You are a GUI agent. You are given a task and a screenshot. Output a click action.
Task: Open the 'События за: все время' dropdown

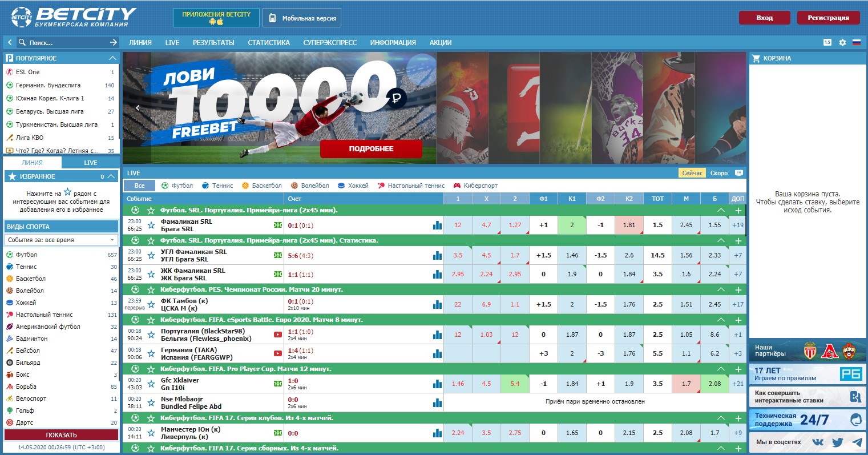(x=62, y=240)
